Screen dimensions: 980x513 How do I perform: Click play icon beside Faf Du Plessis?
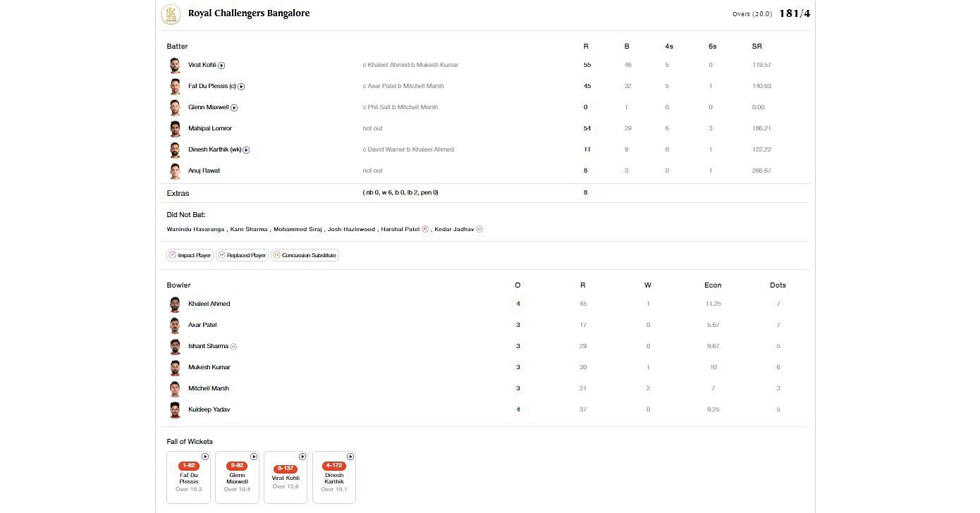(241, 87)
